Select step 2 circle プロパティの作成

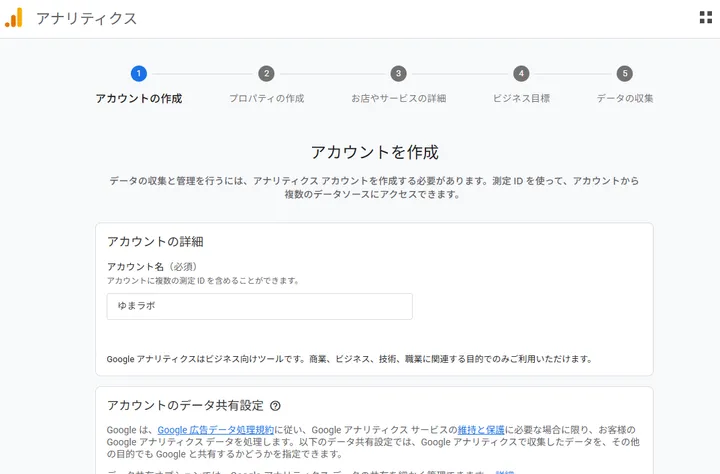266,73
